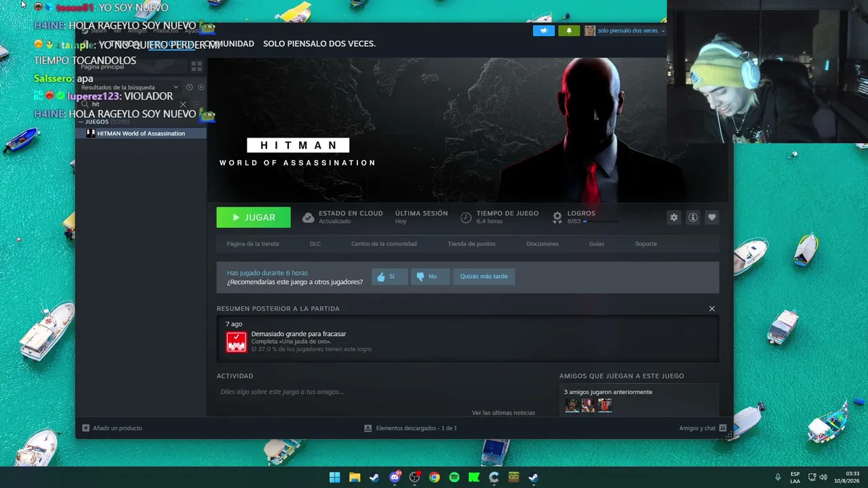The width and height of the screenshot is (868, 488).
Task: Open Añadir un producto at bottom left
Action: [x=112, y=428]
